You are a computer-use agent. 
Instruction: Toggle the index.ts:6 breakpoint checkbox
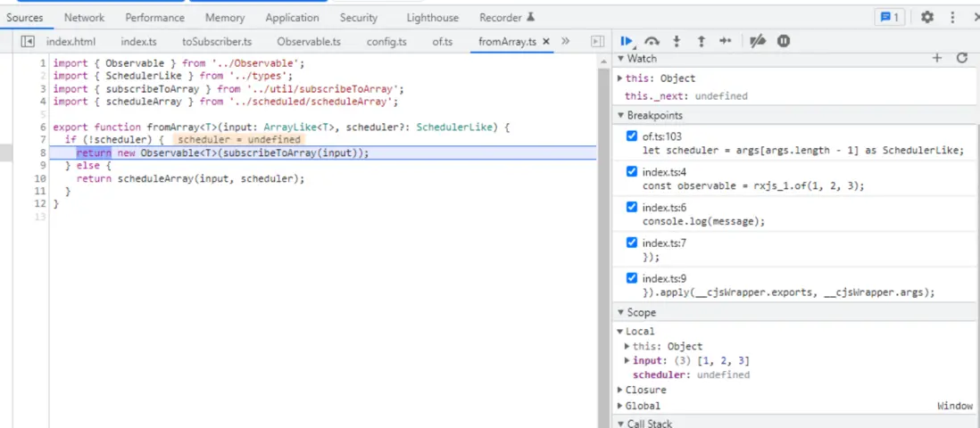[x=632, y=207]
